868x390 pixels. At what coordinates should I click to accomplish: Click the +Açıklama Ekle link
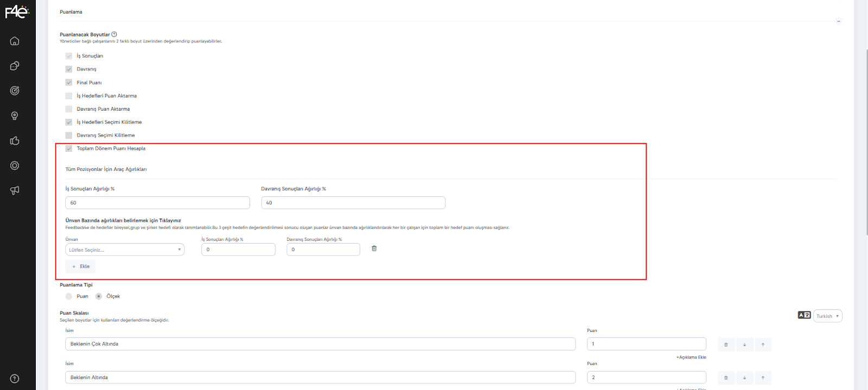(x=691, y=357)
